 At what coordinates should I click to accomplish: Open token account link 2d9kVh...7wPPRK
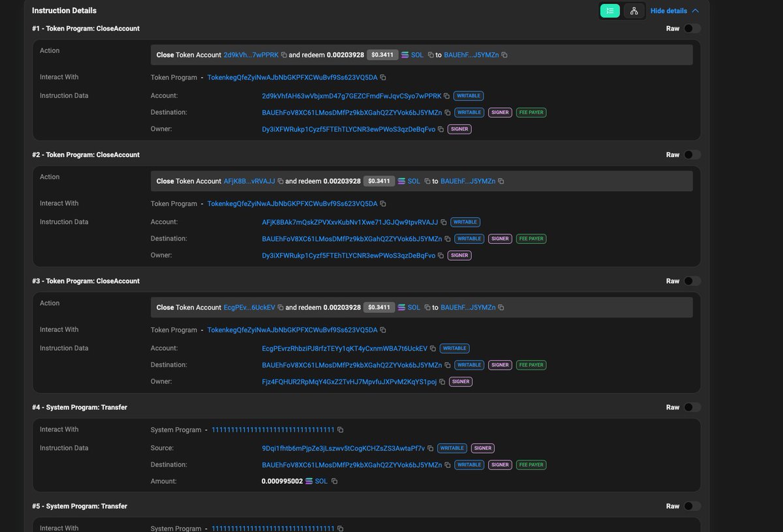click(251, 55)
